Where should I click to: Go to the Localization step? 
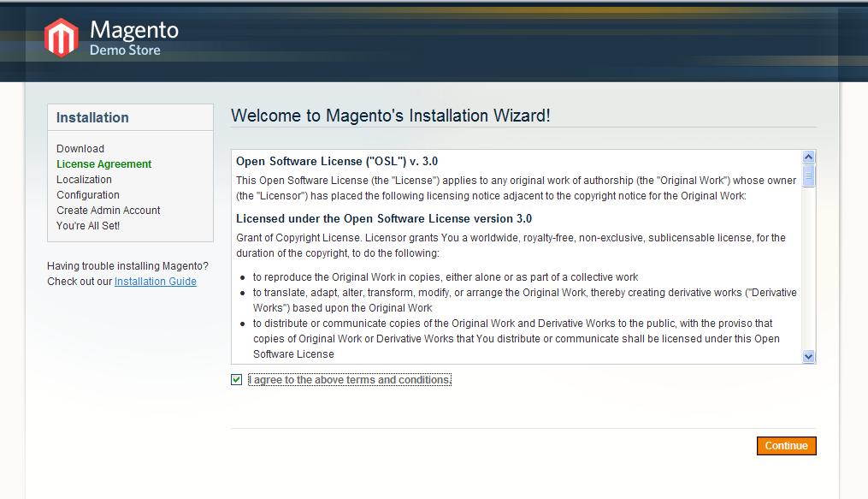tap(84, 180)
